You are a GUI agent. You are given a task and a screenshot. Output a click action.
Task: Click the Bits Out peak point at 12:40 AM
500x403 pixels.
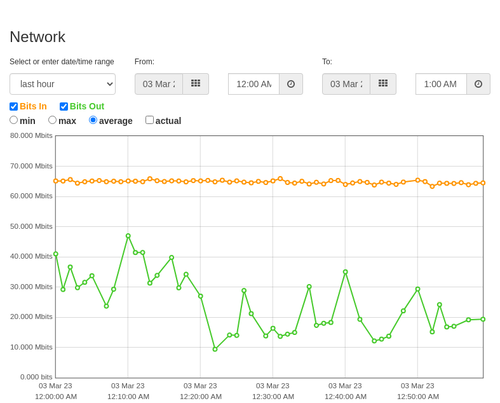(345, 272)
